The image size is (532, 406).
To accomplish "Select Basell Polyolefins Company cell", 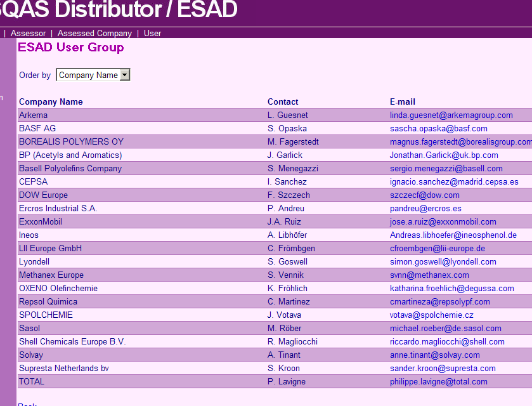I will coord(70,168).
